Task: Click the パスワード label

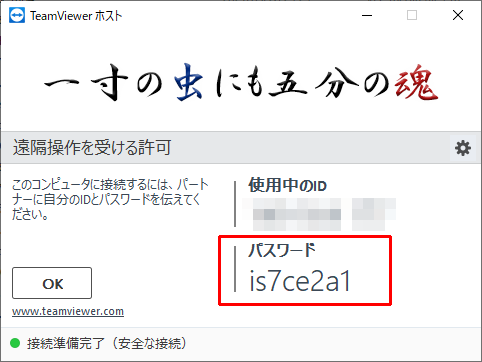Action: pos(282,250)
